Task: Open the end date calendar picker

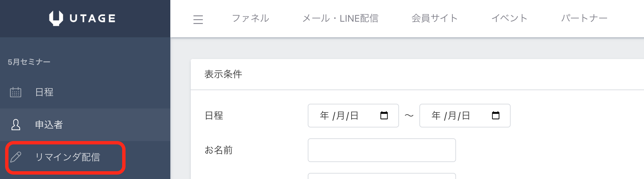Action: (496, 116)
